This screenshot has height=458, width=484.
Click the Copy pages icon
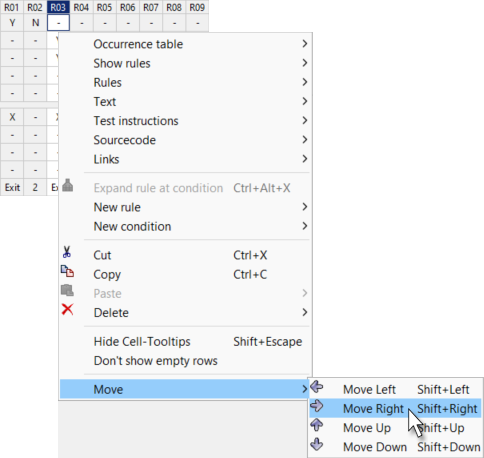coord(67,271)
